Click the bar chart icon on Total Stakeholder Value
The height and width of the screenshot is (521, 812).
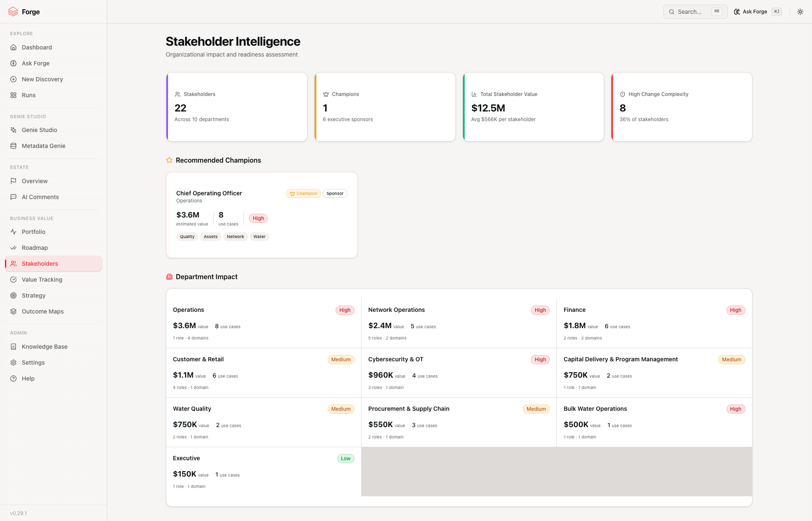pyautogui.click(x=474, y=94)
